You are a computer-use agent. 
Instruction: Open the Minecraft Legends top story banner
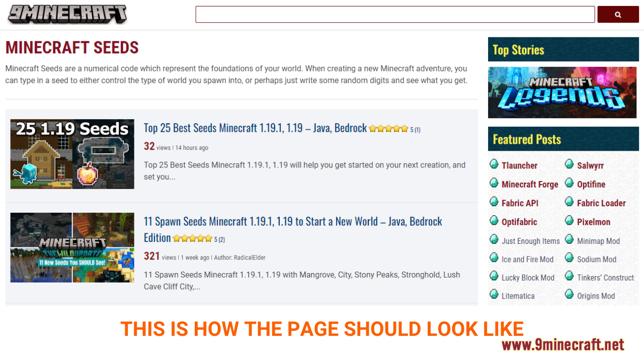(562, 93)
